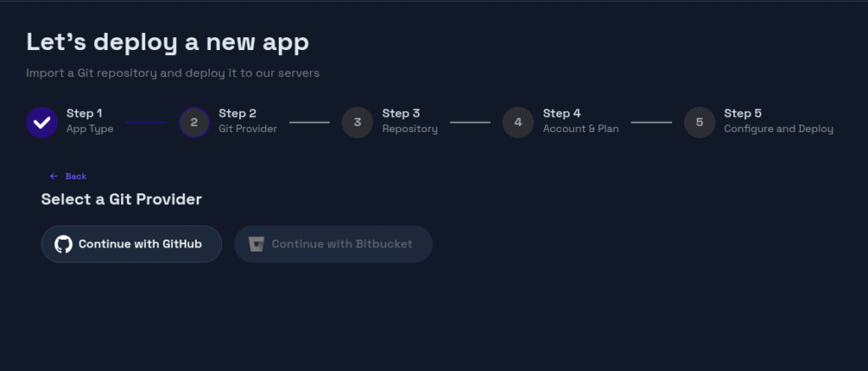Click the Step 1 completed checkmark icon
This screenshot has width=868, height=371.
42,122
